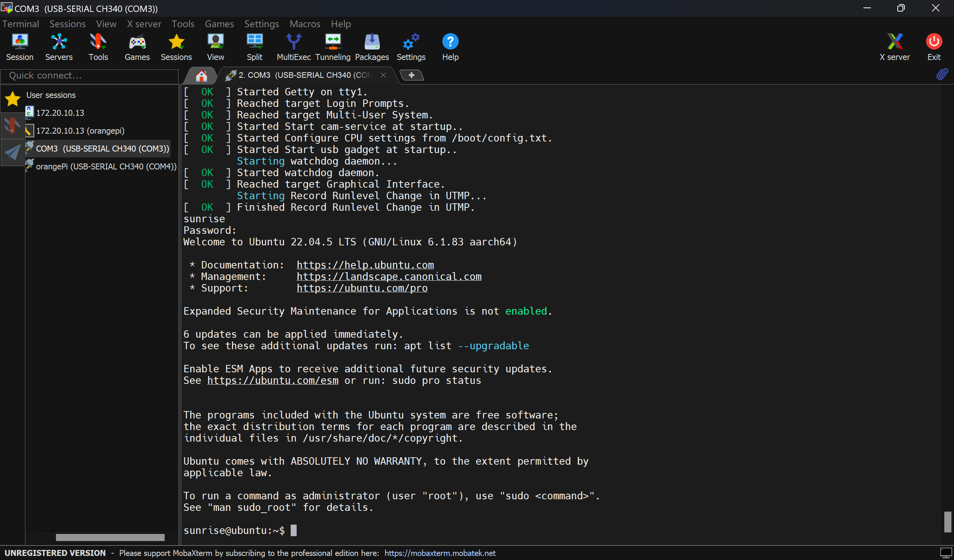Click the sessions panel horizontal scrollbar
The height and width of the screenshot is (560, 954).
[x=110, y=537]
